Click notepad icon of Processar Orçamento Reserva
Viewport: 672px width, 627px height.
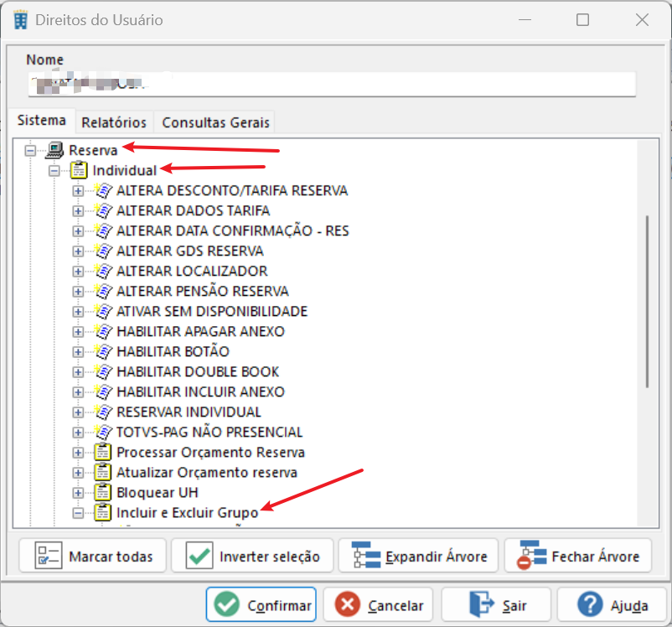[103, 452]
